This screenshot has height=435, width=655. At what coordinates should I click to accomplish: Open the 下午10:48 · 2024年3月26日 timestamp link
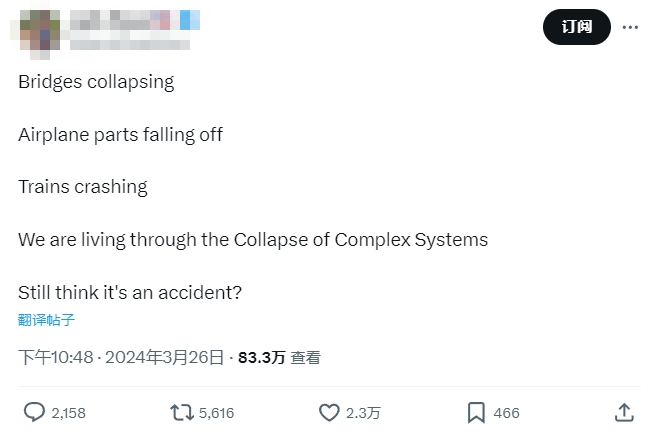click(121, 357)
